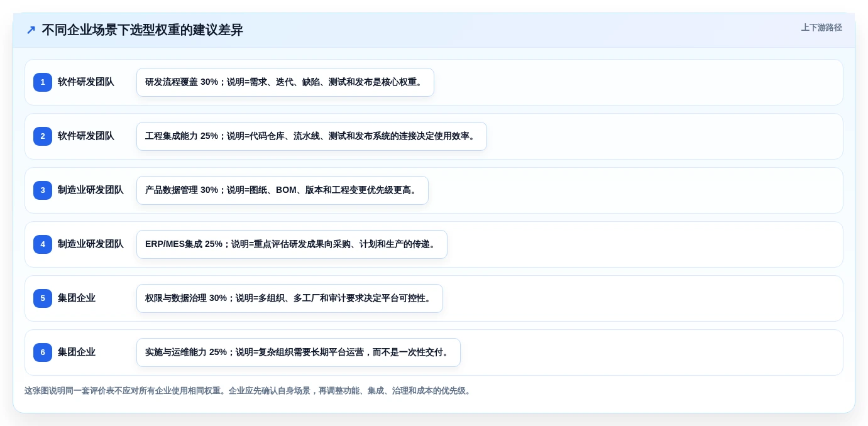Screen dimensions: 868x426
Task: Open the ERP/MES集成 25% box
Action: (x=292, y=244)
